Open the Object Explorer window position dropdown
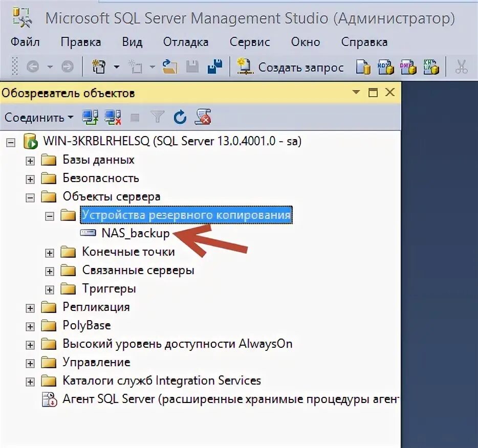 pos(356,92)
